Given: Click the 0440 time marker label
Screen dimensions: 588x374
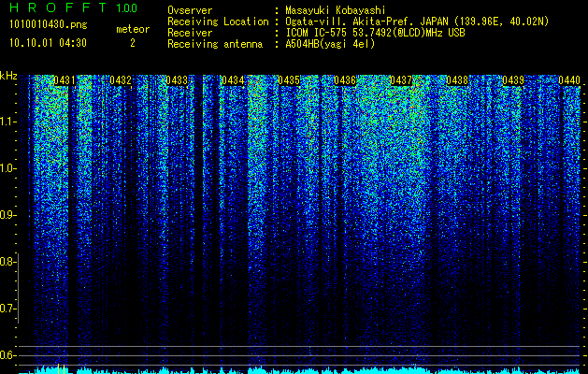Looking at the screenshot, I should click(x=569, y=80).
